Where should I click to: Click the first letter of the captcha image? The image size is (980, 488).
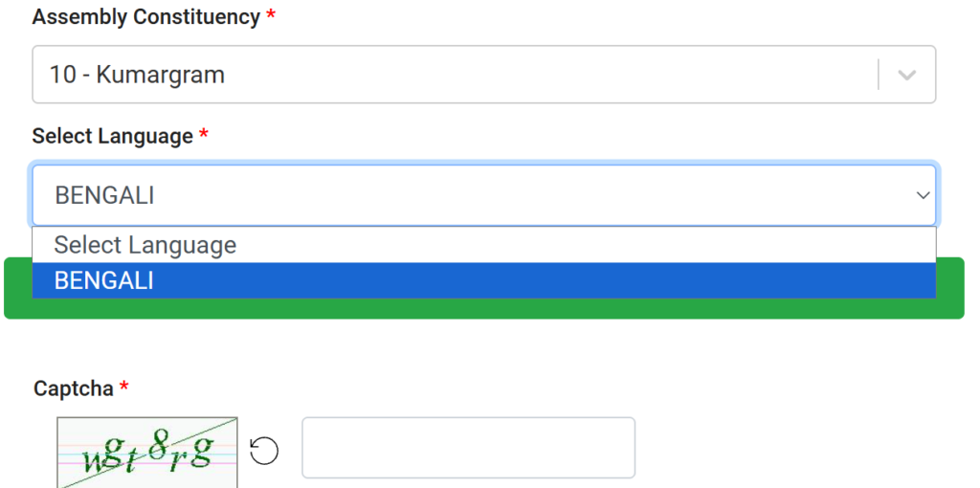coord(94,457)
